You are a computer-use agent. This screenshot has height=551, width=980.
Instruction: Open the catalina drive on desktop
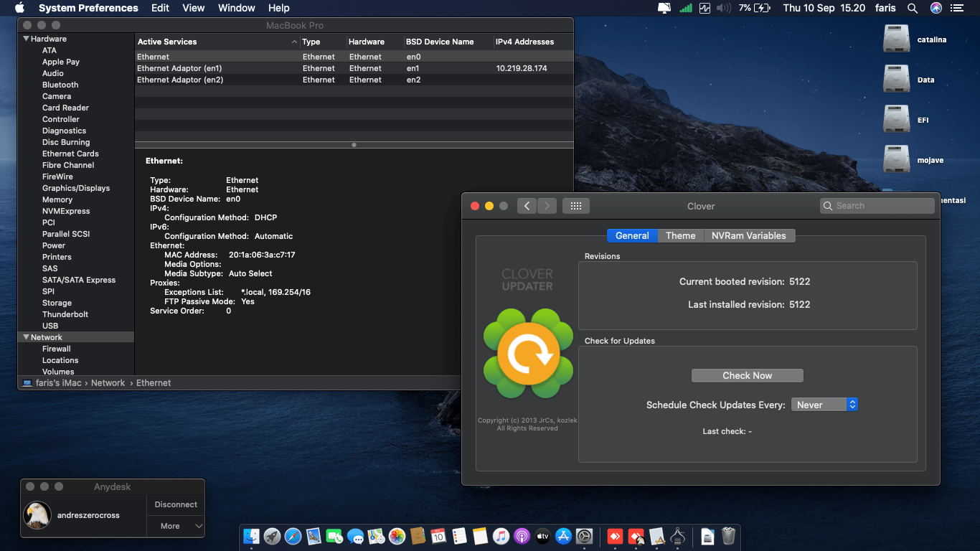click(897, 39)
